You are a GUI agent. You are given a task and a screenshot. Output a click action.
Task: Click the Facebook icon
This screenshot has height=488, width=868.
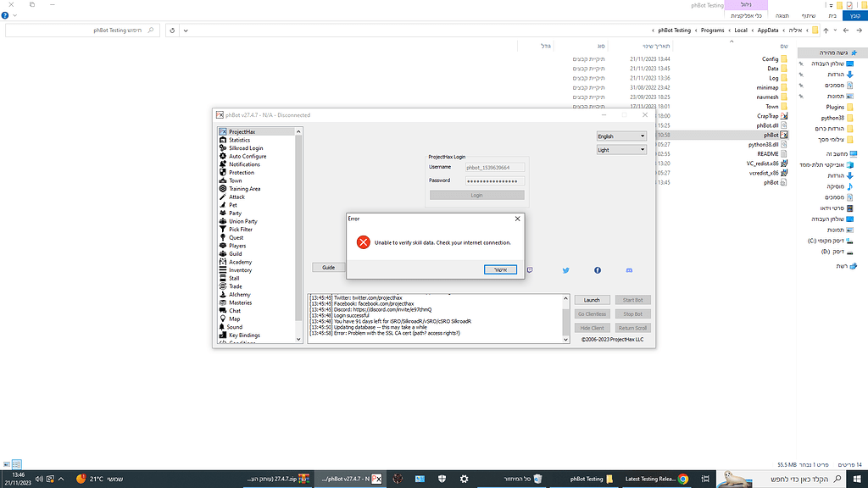[x=598, y=270]
